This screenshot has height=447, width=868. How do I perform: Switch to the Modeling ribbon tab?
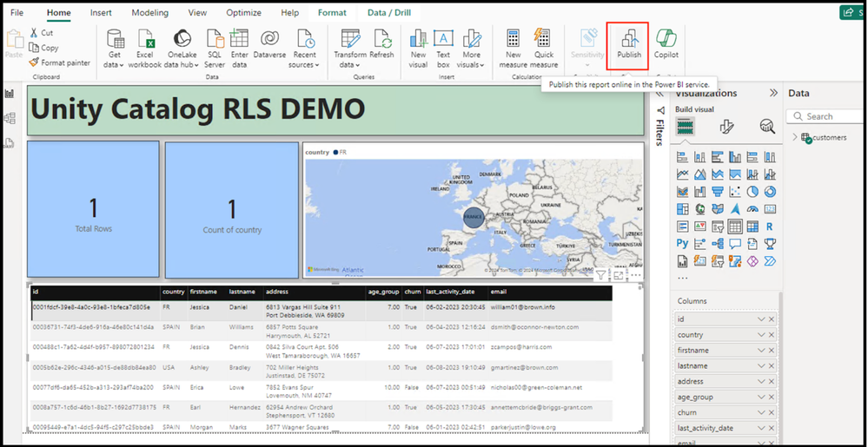pyautogui.click(x=150, y=12)
